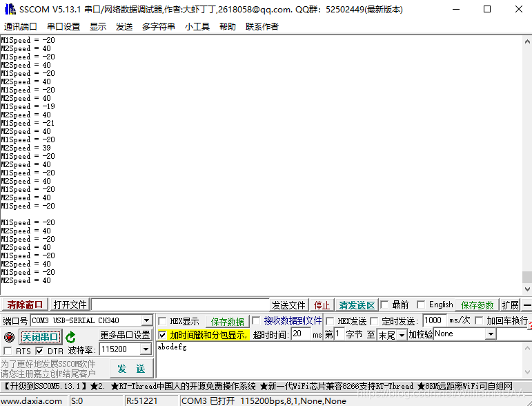Enable the 接收数据到文件 checkbox
This screenshot has height=406, width=532.
pos(257,320)
